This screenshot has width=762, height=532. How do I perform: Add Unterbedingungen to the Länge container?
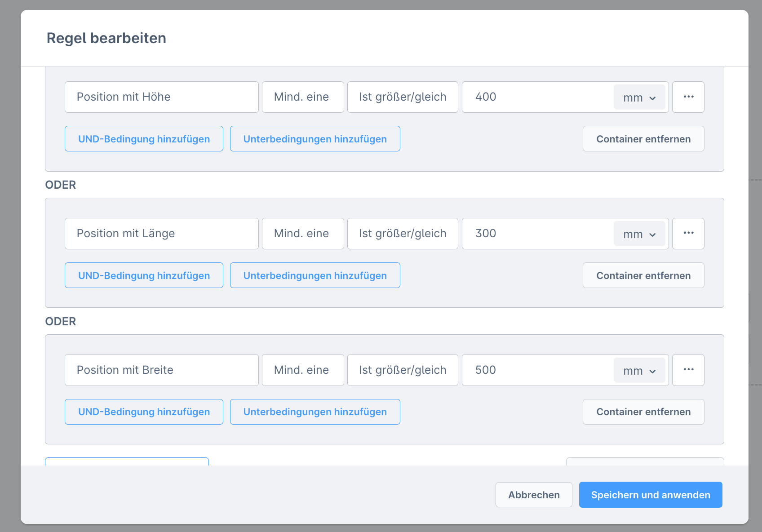pos(315,275)
